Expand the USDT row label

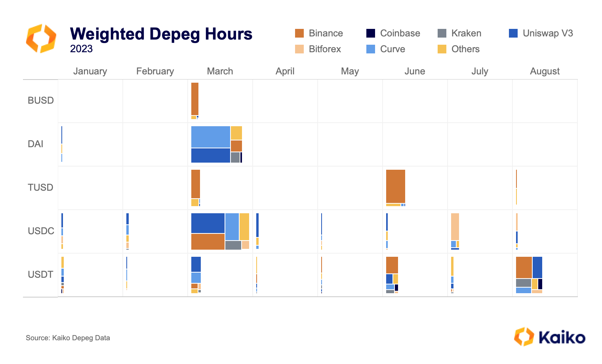pyautogui.click(x=40, y=275)
